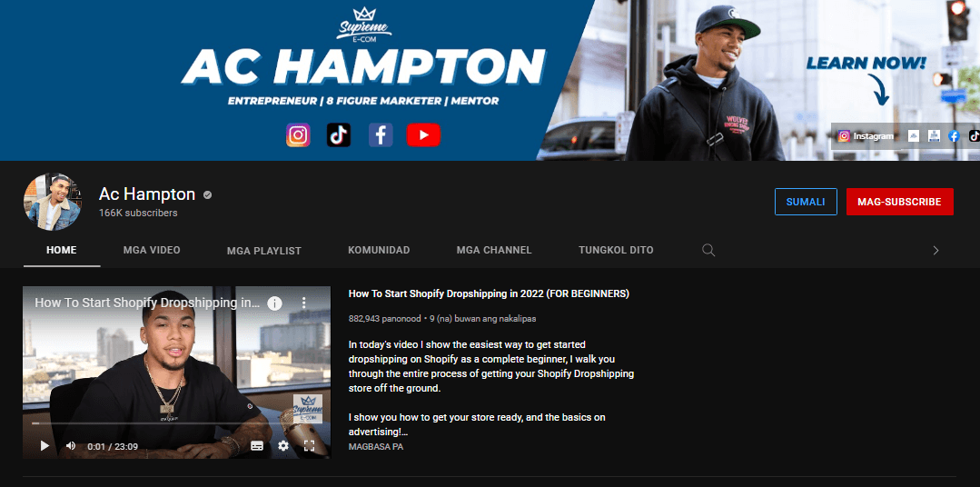
Task: Switch to the MGA VIDEO tab
Action: click(x=152, y=250)
